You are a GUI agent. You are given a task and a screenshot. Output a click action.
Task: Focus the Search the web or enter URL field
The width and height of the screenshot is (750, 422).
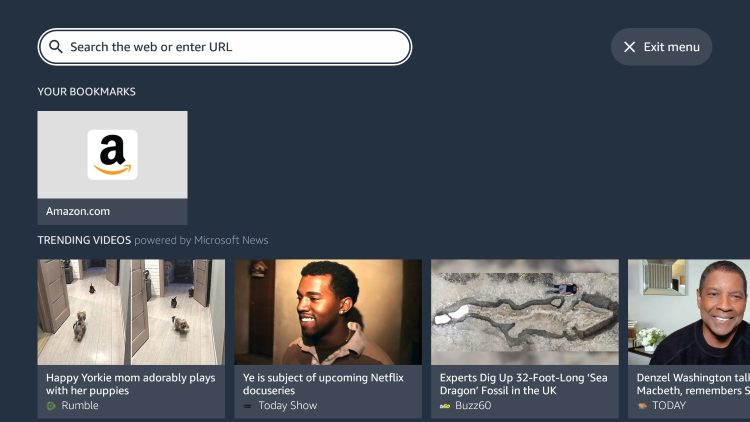coord(225,47)
